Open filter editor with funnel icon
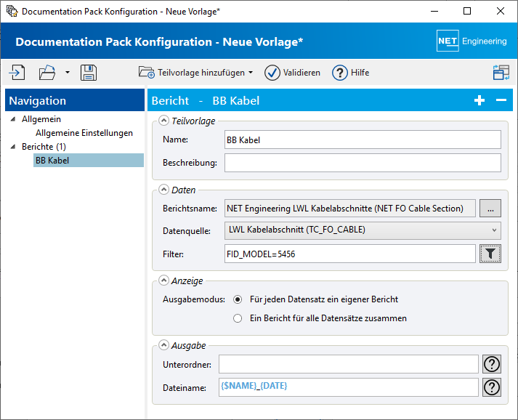518x420 pixels. pyautogui.click(x=490, y=254)
